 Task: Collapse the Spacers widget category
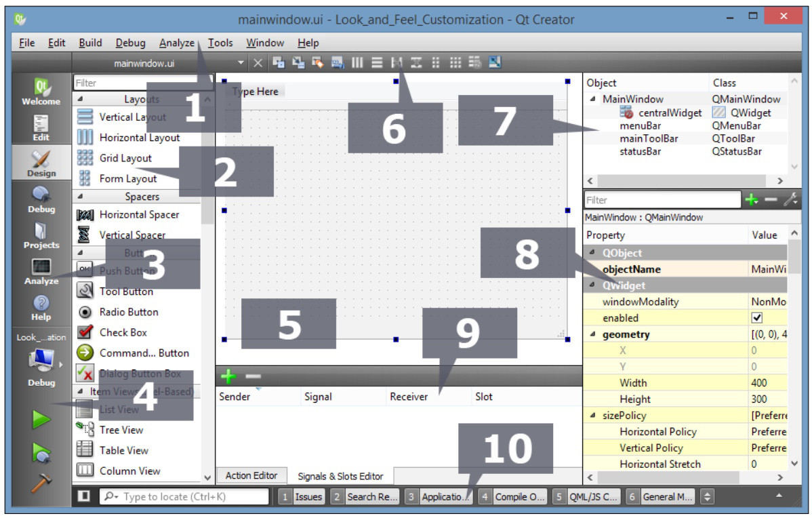pyautogui.click(x=81, y=197)
